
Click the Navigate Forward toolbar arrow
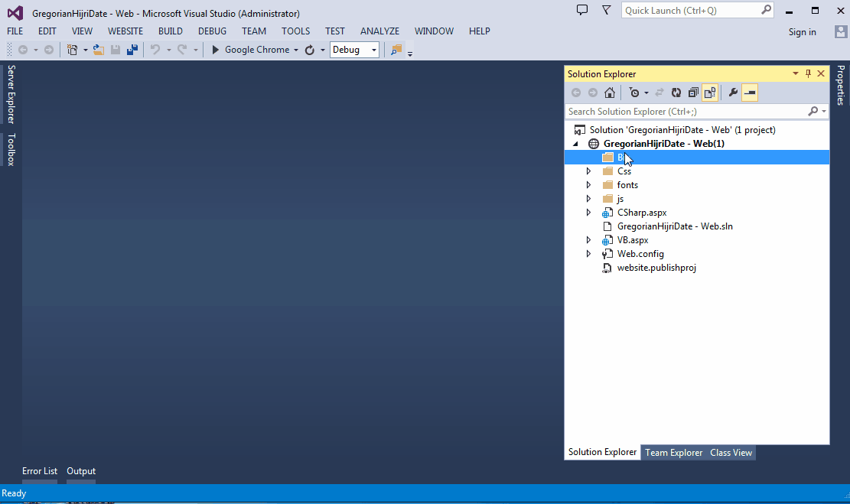pos(49,50)
